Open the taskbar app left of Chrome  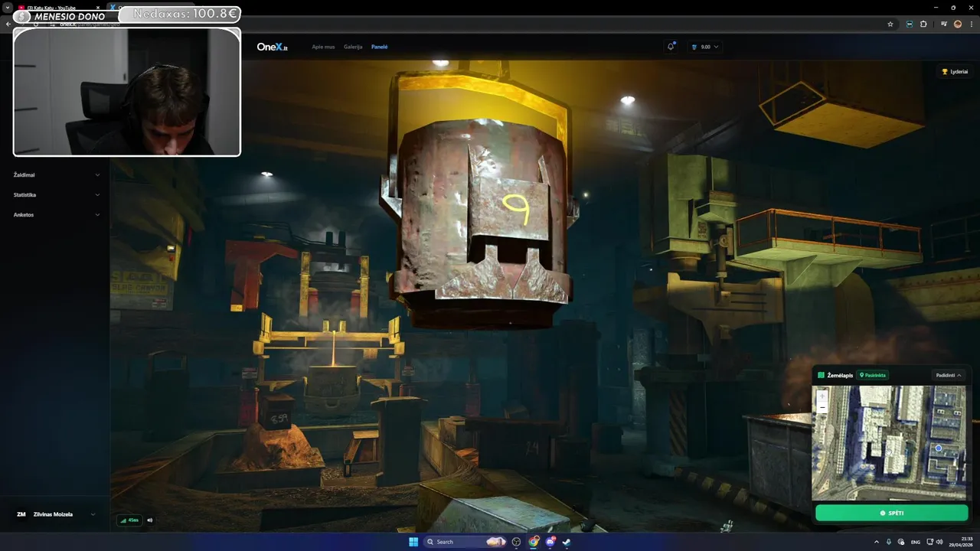(x=517, y=542)
